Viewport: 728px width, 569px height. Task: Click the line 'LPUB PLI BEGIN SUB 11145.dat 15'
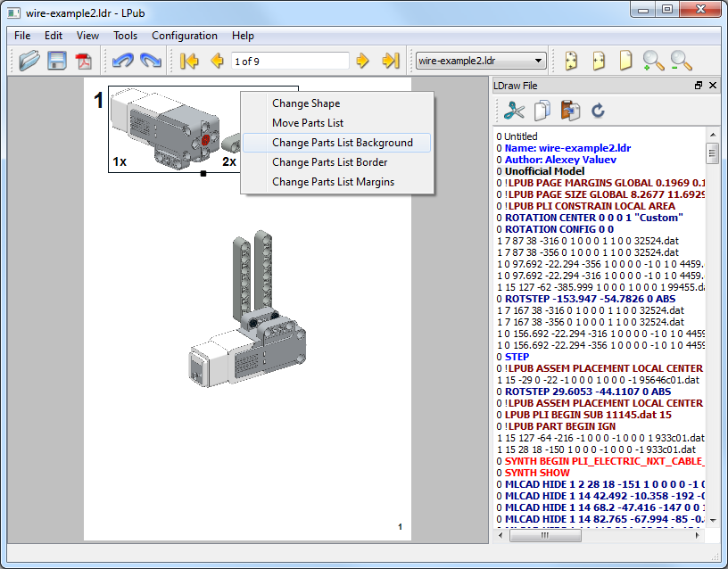[x=583, y=415]
